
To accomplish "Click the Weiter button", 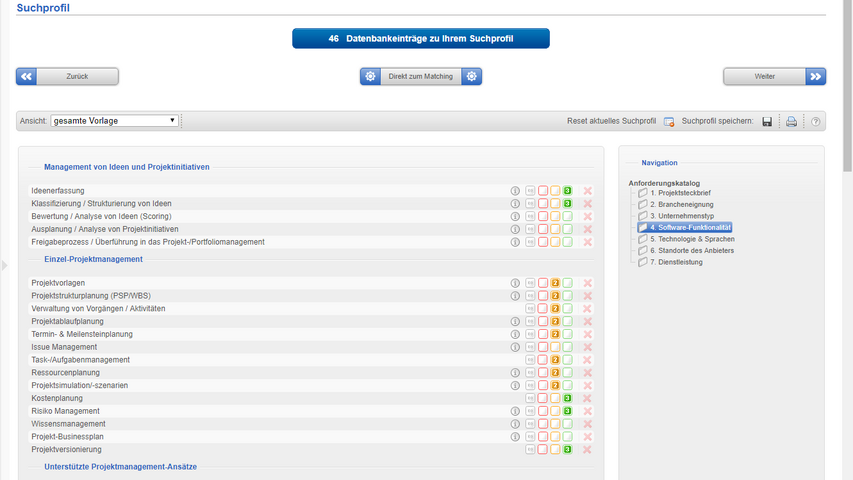I will (775, 76).
